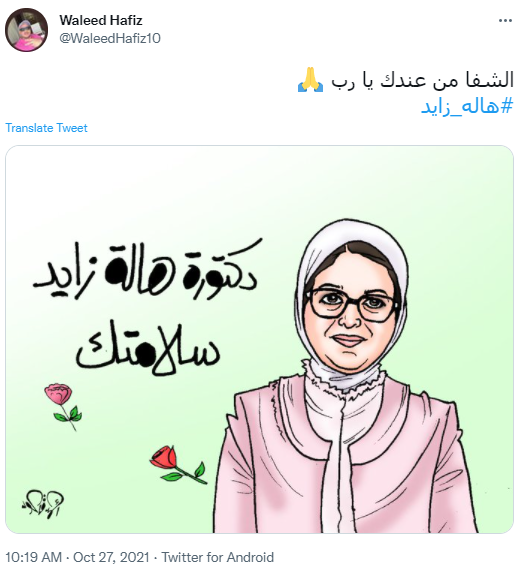Click the pink rose in the cartoon
Screen dimensions: 529x565
click(x=63, y=406)
